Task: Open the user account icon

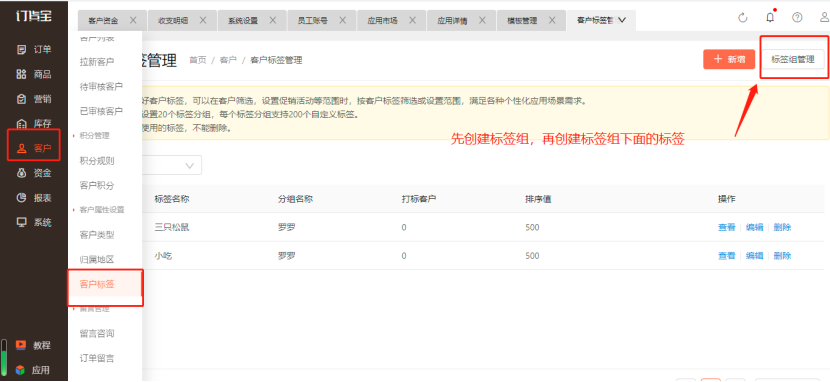Action: (x=825, y=17)
